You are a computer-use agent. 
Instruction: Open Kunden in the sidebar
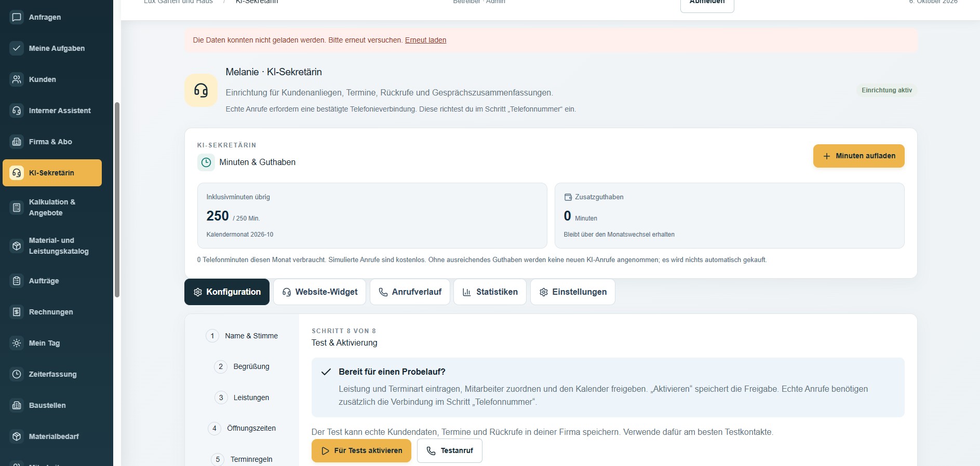point(52,79)
